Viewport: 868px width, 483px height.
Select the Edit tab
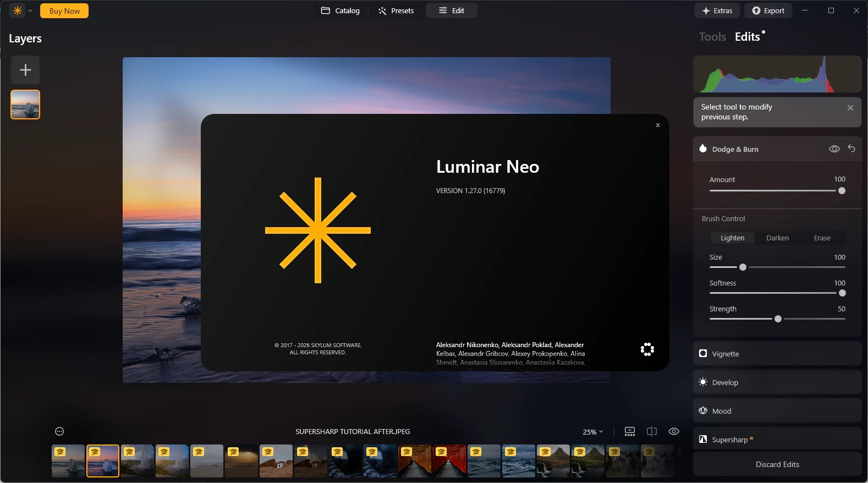pos(452,10)
